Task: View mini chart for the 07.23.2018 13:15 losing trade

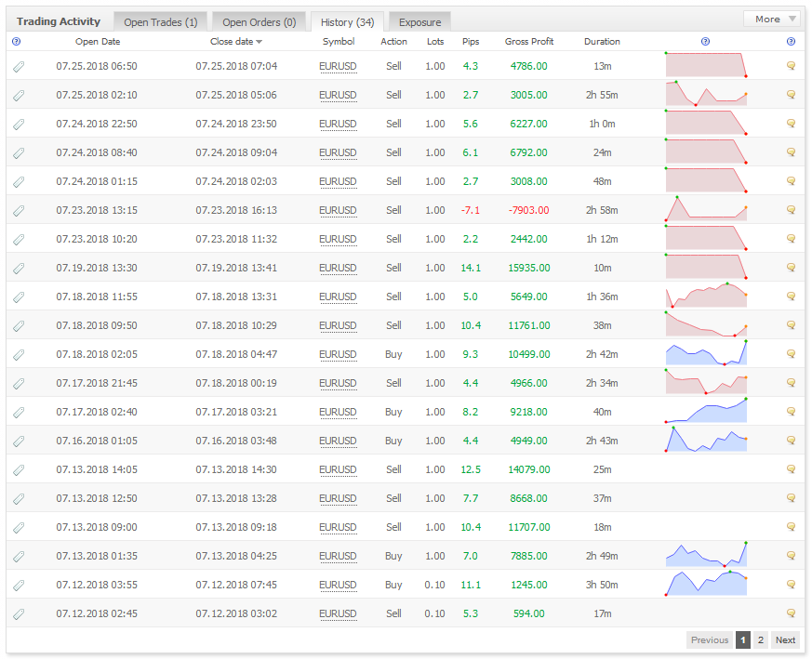Action: tap(706, 208)
